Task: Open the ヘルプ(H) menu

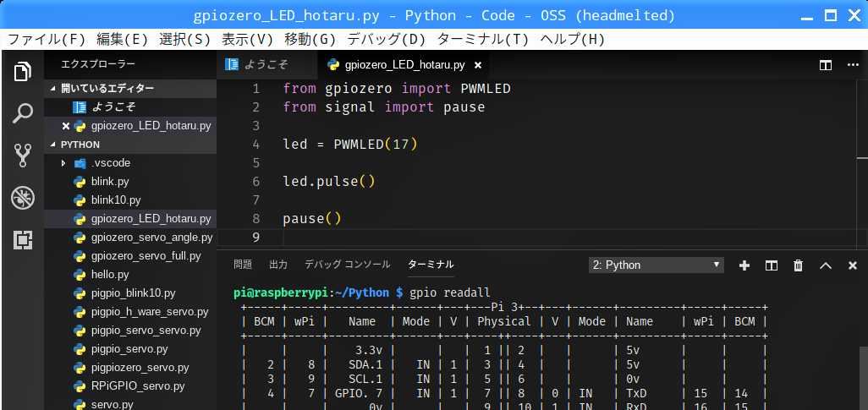Action: pyautogui.click(x=573, y=39)
